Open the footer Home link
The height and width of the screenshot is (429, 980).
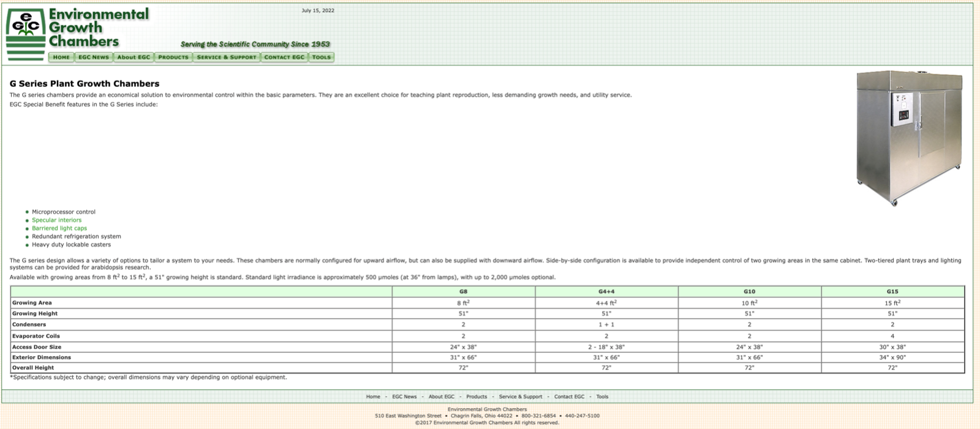click(x=373, y=397)
